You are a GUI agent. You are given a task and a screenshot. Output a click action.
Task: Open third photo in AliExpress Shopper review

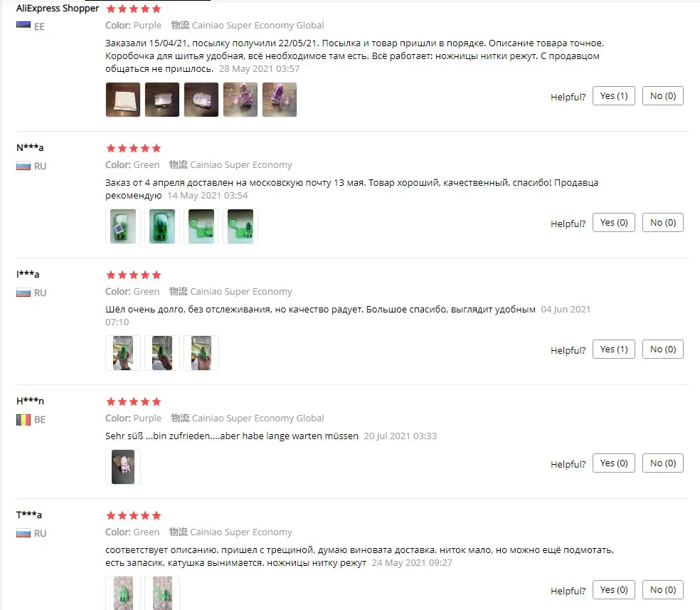click(x=201, y=100)
